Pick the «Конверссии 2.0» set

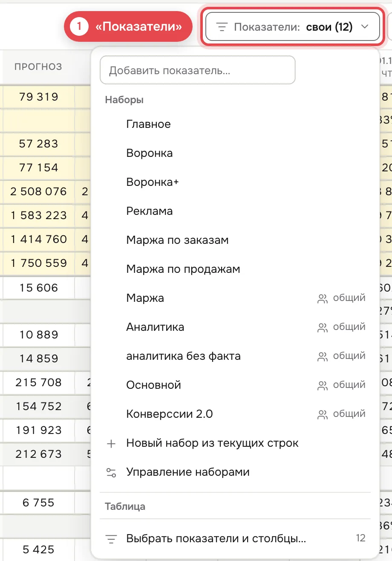pyautogui.click(x=235, y=414)
